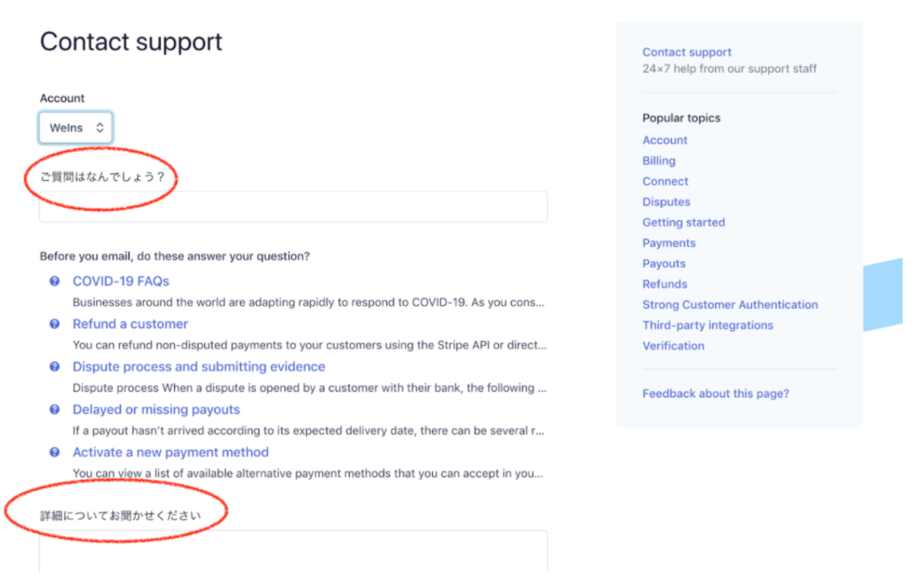
Task: Click the question subject input field
Action: tap(293, 207)
